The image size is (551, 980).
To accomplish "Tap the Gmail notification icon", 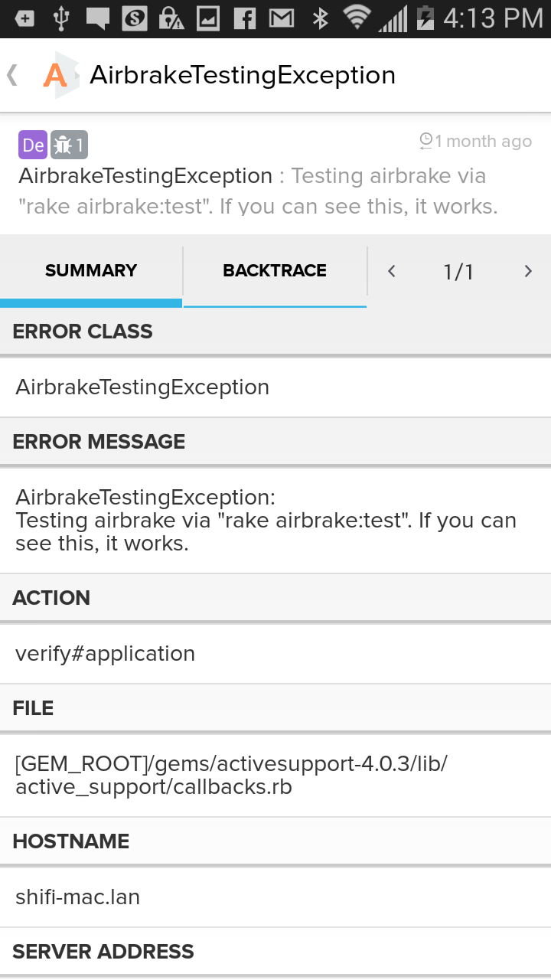I will pos(282,18).
